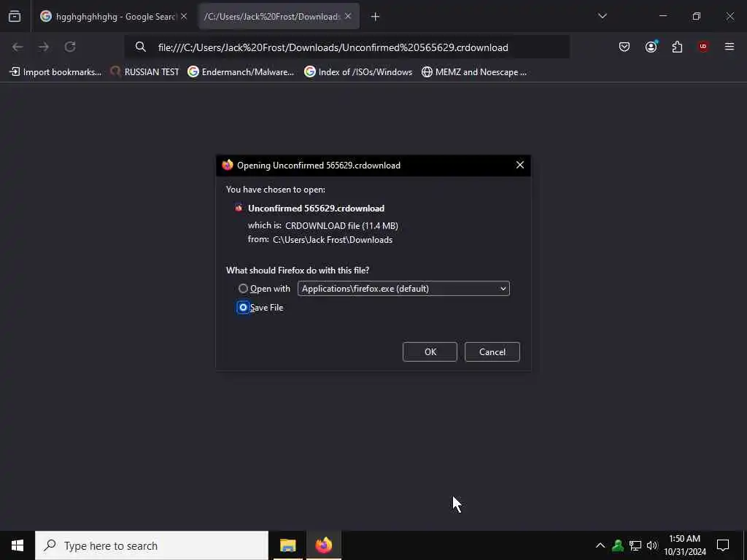Close the Downloads file tab
This screenshot has width=747, height=560.
click(348, 17)
